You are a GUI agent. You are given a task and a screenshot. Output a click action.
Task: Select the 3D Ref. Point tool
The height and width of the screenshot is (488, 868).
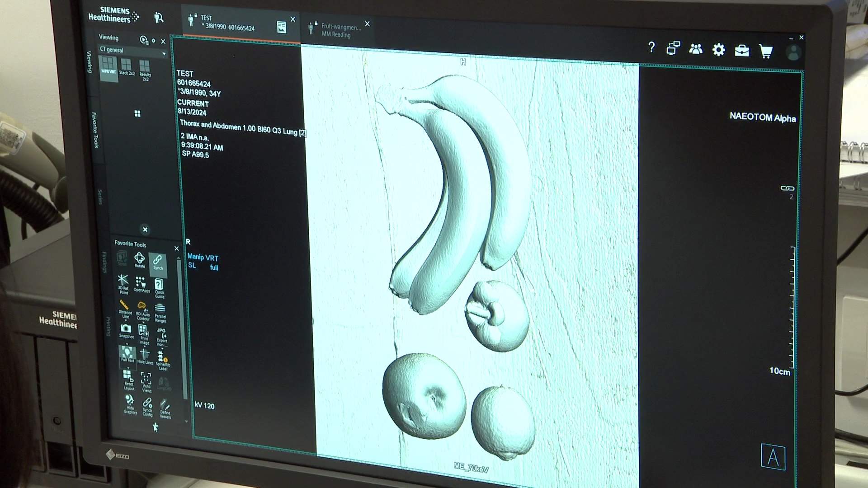[x=123, y=283]
